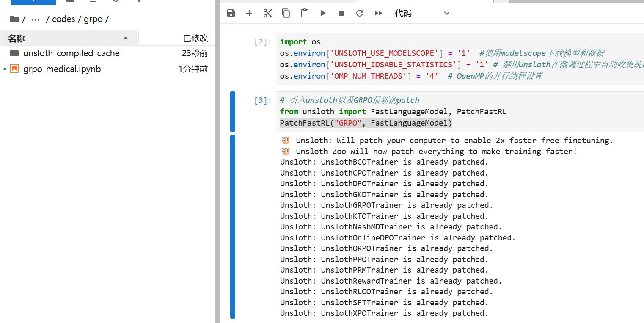Click output line Will patch your computer
Screen dimensions: 644x323
pyautogui.click(x=447, y=141)
